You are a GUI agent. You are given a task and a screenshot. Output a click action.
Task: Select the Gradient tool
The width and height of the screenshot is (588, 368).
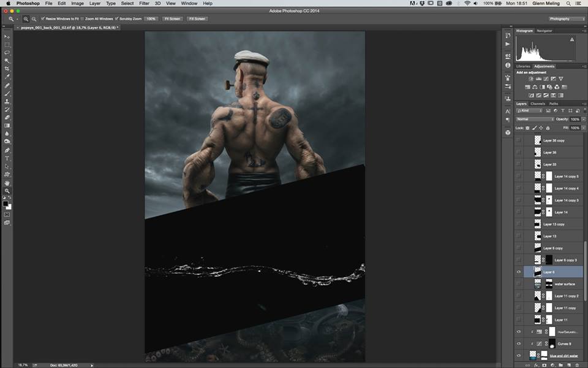click(7, 126)
